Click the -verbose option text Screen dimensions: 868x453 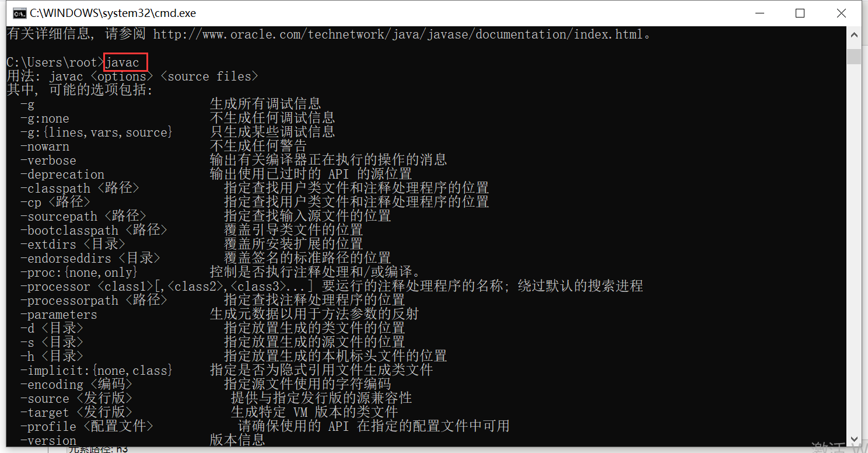[x=48, y=160]
